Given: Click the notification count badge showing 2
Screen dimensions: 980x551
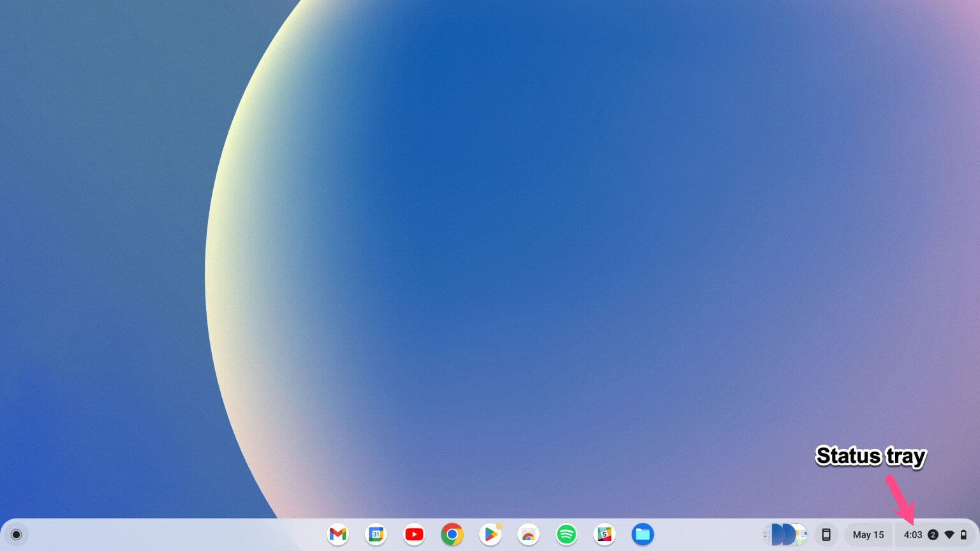Looking at the screenshot, I should (933, 535).
